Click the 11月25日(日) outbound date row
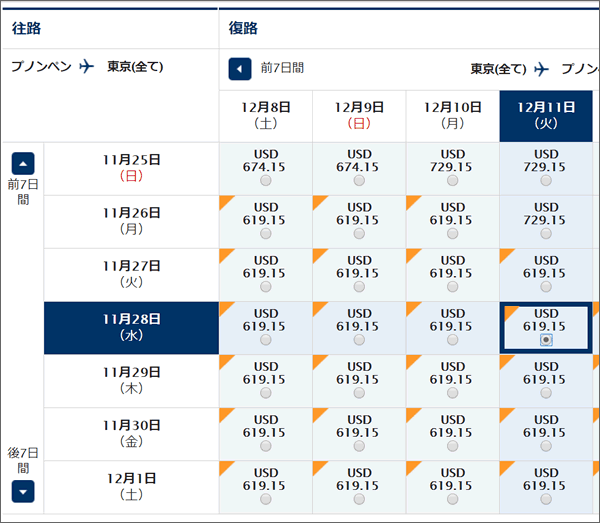 click(x=131, y=168)
